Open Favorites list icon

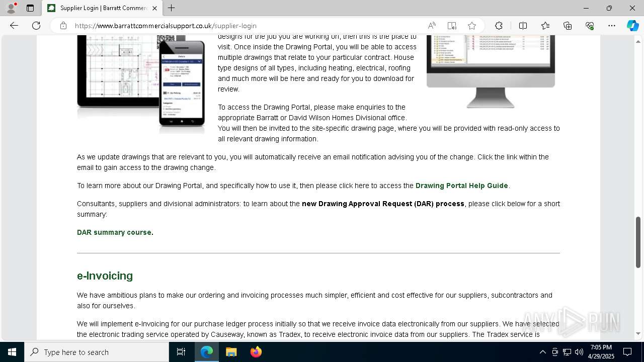tap(545, 26)
